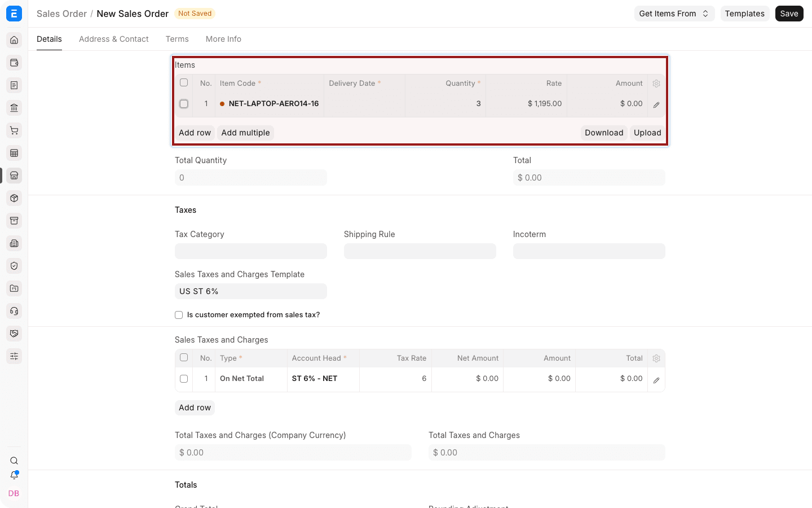Open Sales Taxes table settings gear
This screenshot has height=508, width=812.
coord(656,358)
